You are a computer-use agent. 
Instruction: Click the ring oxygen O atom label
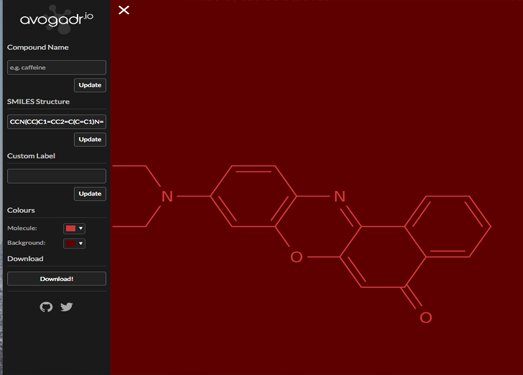click(x=296, y=257)
